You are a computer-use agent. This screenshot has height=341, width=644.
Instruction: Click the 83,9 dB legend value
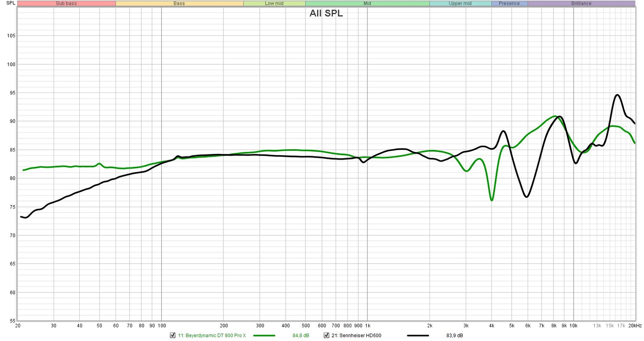[x=454, y=335]
